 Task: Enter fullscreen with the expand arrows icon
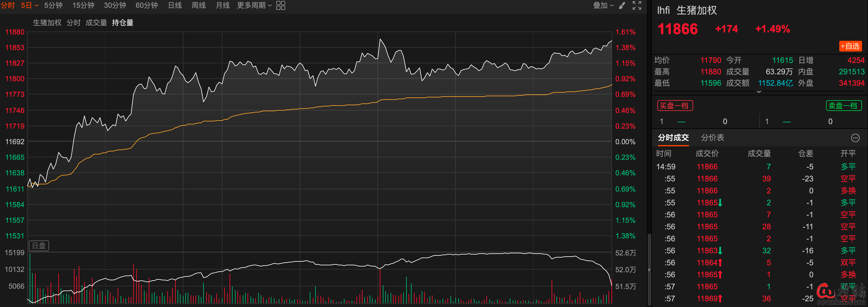(637, 5)
